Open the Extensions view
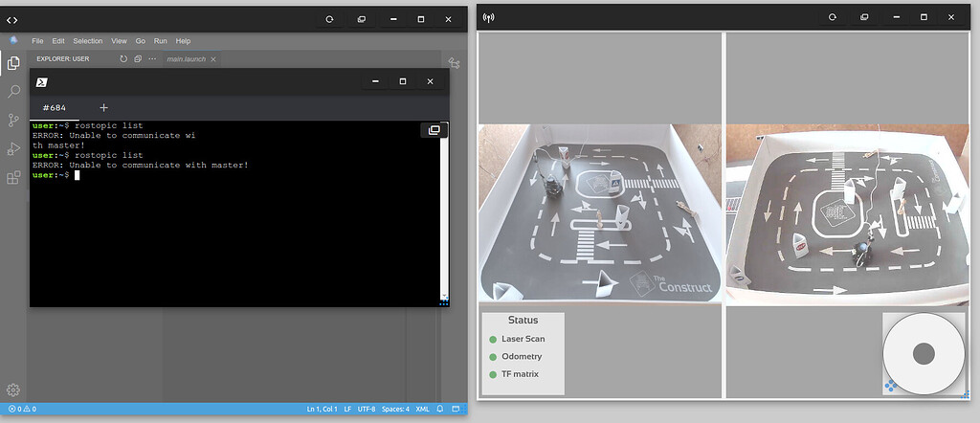The image size is (980, 423). pos(13,178)
